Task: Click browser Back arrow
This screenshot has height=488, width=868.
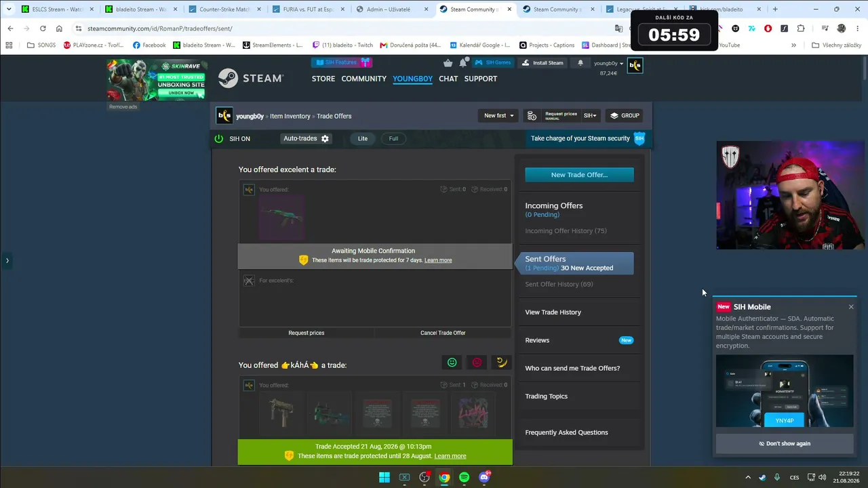Action: tap(10, 28)
